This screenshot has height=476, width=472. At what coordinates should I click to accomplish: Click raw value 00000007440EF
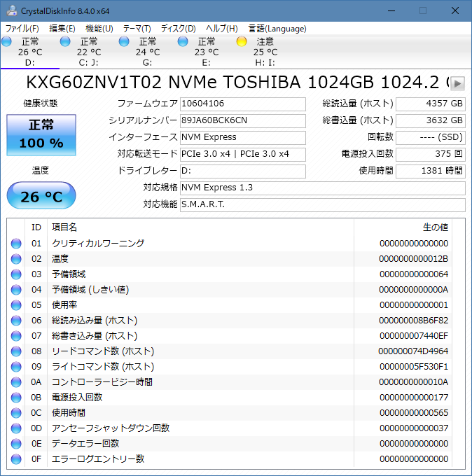(x=414, y=336)
